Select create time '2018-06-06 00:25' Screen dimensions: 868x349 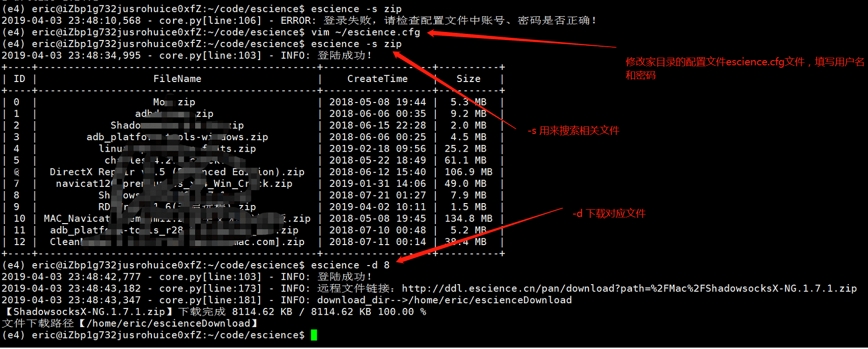click(377, 137)
